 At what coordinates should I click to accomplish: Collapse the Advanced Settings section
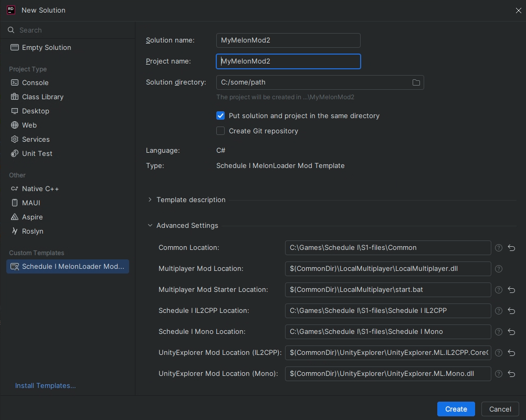tap(150, 225)
